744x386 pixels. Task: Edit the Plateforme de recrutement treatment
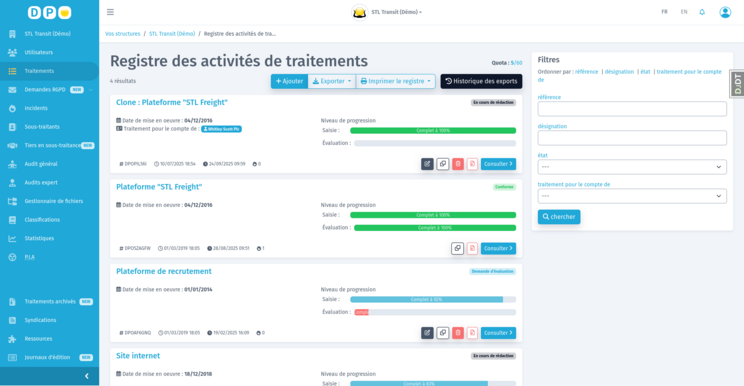click(x=427, y=333)
